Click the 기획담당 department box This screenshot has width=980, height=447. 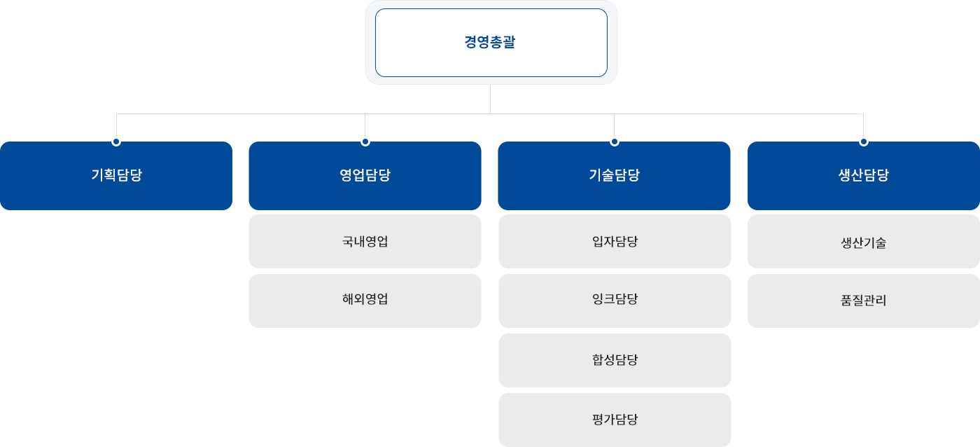coord(116,176)
